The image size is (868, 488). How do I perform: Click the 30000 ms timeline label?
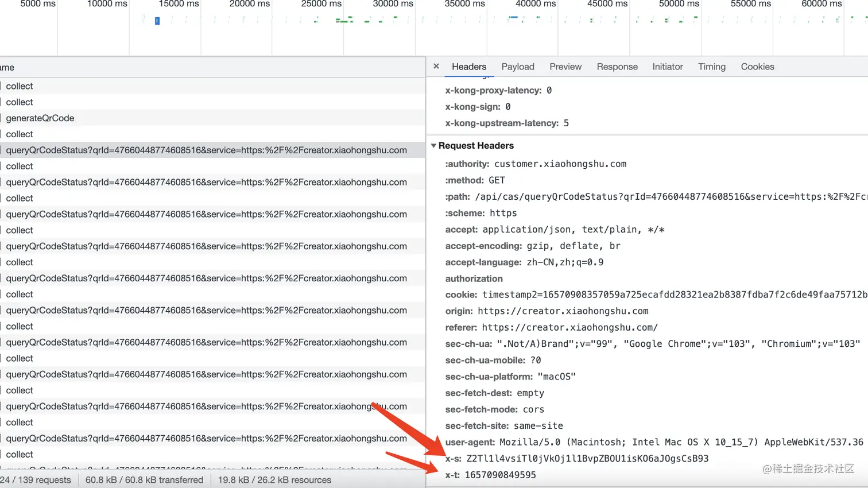point(393,4)
